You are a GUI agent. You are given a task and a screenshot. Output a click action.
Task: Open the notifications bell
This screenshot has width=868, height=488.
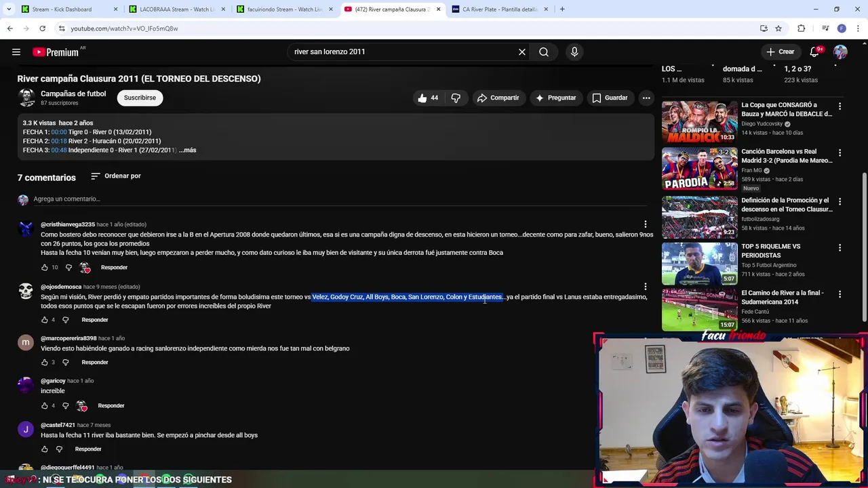pyautogui.click(x=814, y=52)
